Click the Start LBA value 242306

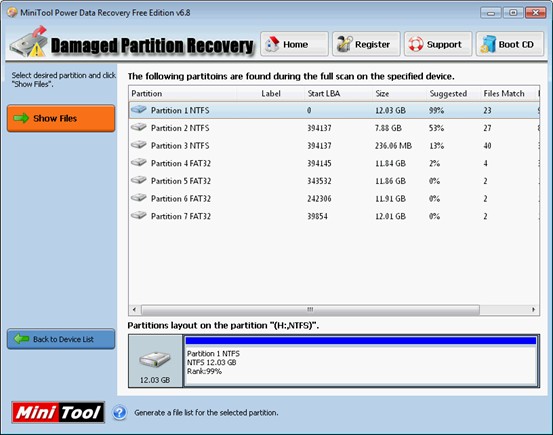(319, 199)
